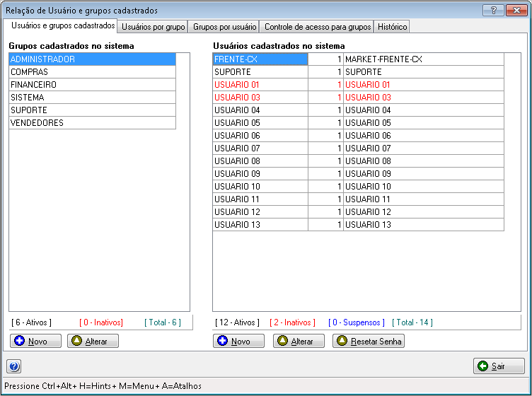The height and width of the screenshot is (396, 532).
Task: Switch to Grupos por usuário tab
Action: coord(224,27)
